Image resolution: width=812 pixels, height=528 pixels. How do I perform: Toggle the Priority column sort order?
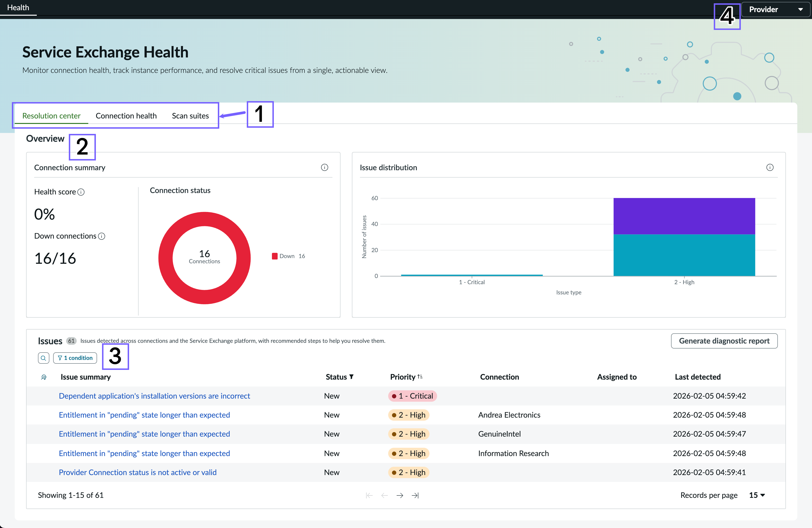420,377
